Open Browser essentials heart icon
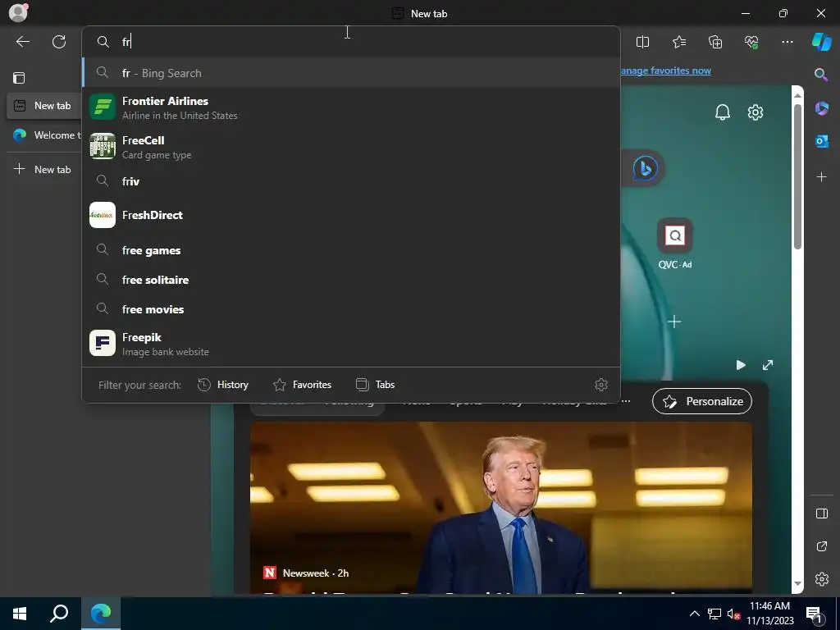The image size is (840, 630). tap(751, 42)
